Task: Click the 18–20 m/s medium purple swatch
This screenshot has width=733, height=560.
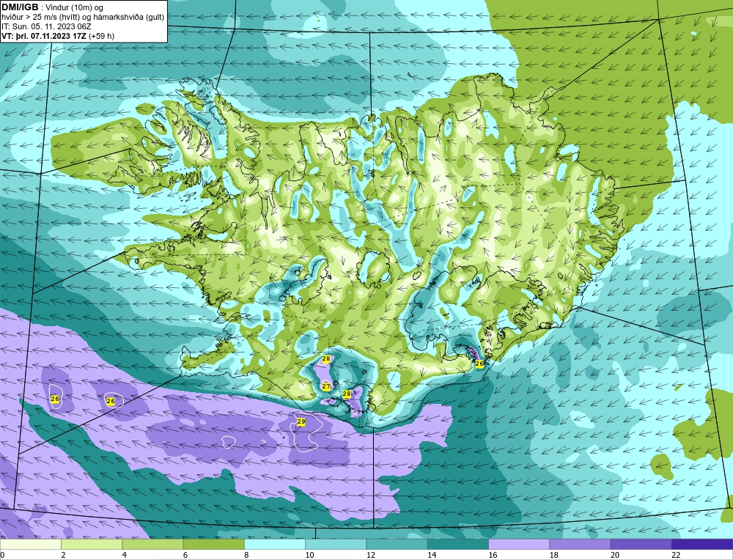Action: point(580,544)
